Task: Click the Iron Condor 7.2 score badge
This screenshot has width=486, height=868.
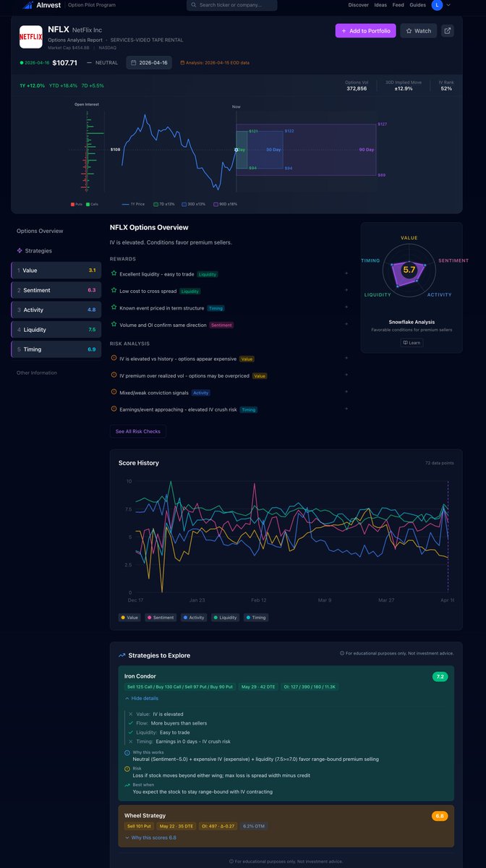Action: (x=440, y=676)
